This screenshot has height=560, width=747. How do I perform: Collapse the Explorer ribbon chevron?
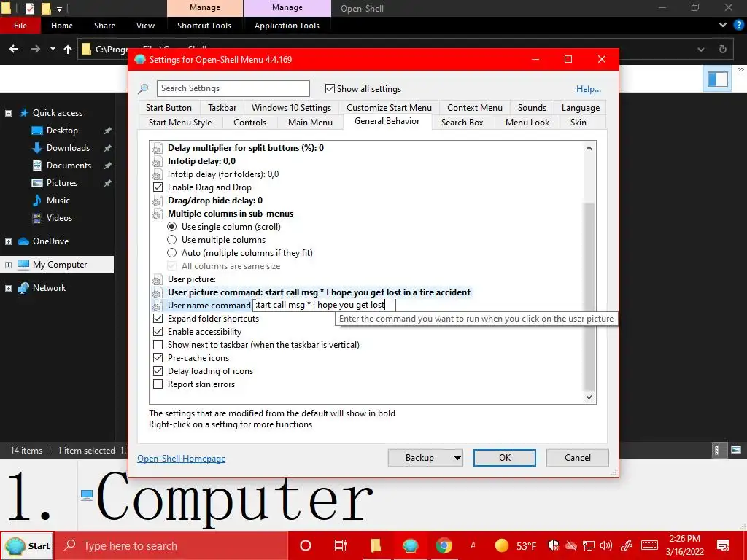click(723, 26)
